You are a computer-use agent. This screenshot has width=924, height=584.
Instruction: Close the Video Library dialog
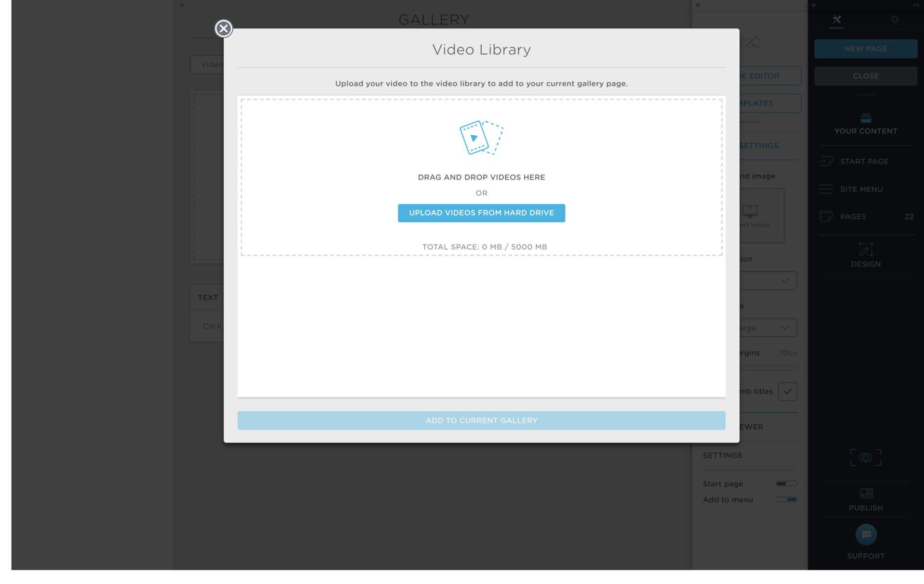pos(223,28)
